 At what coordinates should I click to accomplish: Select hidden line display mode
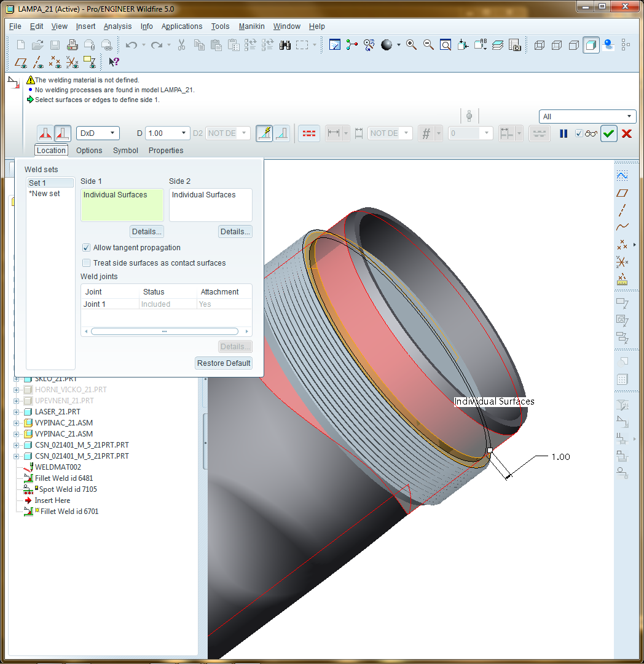[x=556, y=45]
